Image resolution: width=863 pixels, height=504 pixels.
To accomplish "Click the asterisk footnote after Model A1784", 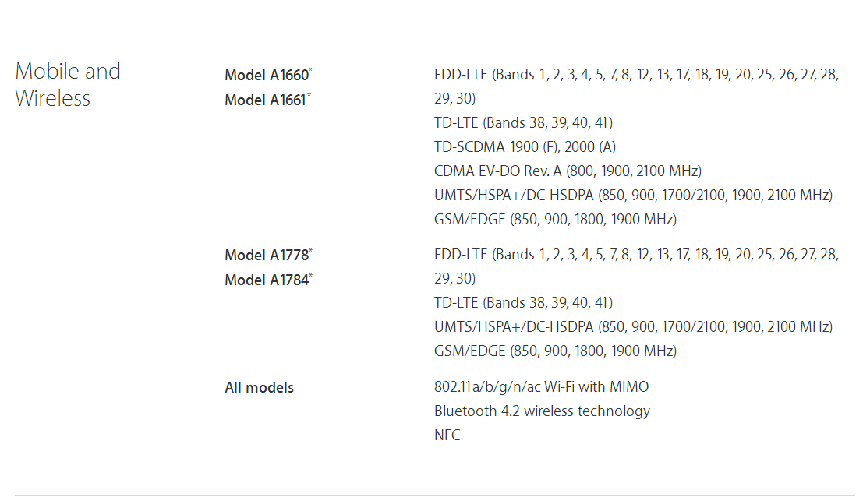I will 311,275.
